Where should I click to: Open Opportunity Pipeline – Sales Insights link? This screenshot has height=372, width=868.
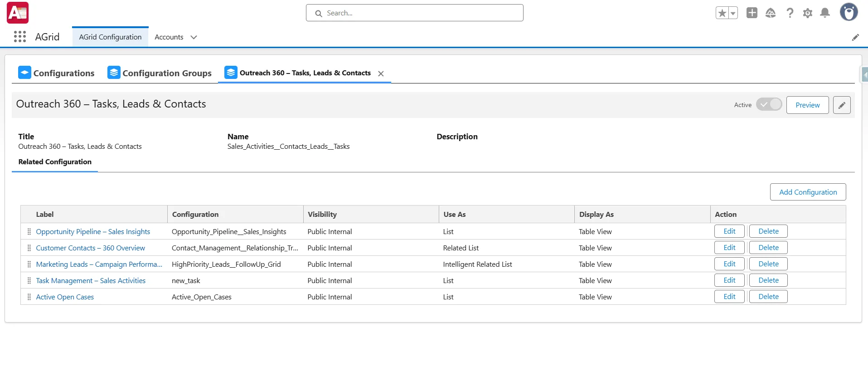pos(93,231)
